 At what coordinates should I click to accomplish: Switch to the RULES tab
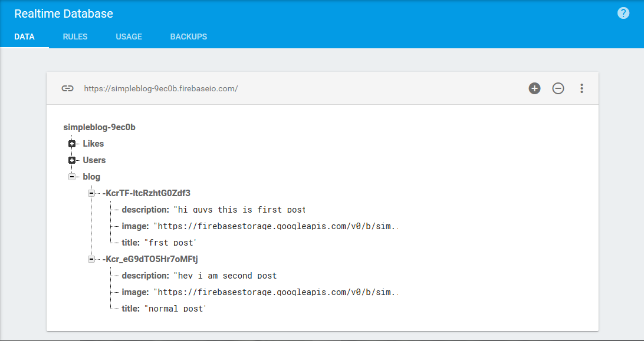coord(75,37)
